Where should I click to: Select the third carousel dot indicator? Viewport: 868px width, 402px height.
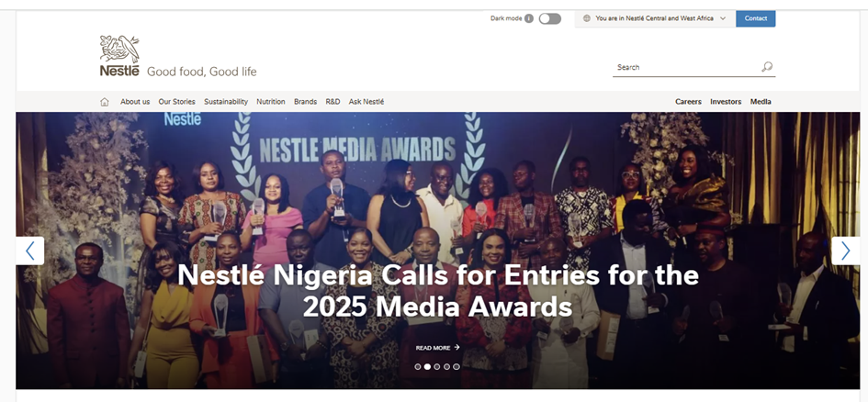coord(437,366)
